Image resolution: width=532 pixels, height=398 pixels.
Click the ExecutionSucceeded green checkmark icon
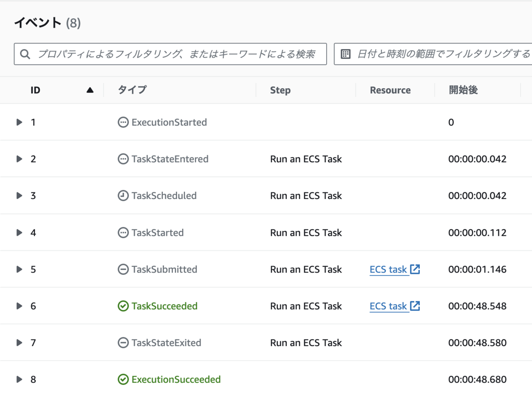[123, 380]
